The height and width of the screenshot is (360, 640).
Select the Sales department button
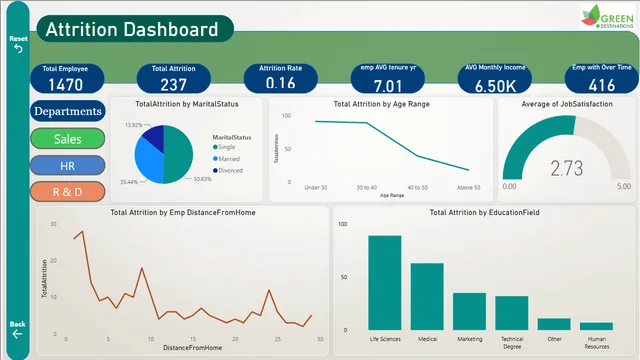(67, 139)
